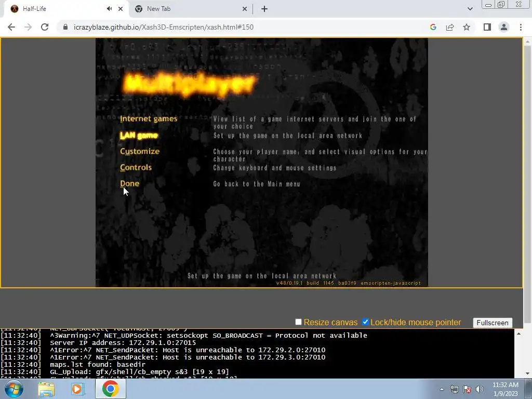Mute the Half-Life tab audio icon
The height and width of the screenshot is (399, 532).
tap(109, 9)
